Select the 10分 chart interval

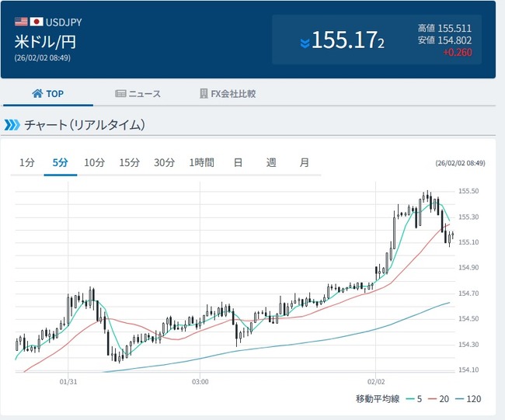point(94,162)
